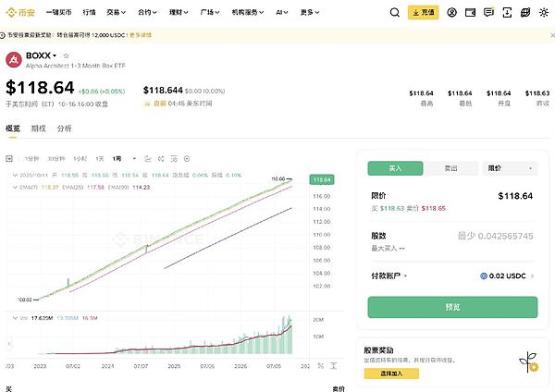This screenshot has width=555, height=392.
Task: Collapse the EMA legend chevron
Action: pyautogui.click(x=15, y=187)
